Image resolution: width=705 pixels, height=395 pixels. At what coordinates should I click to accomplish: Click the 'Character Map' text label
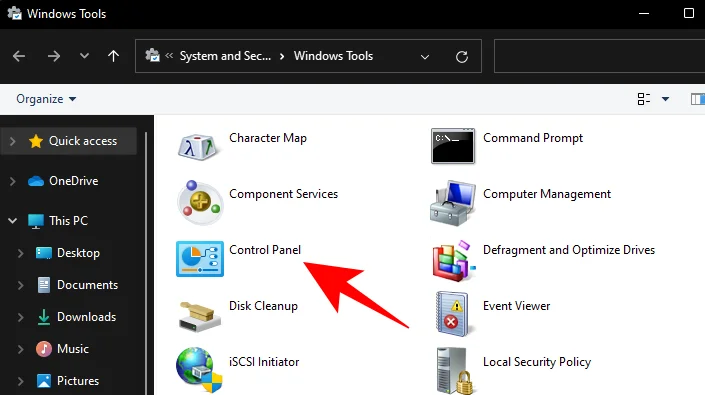pos(268,138)
